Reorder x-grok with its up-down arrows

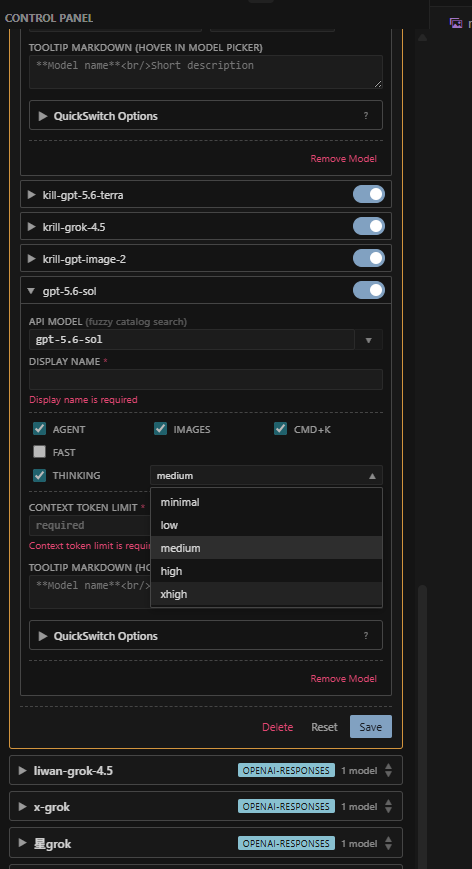point(389,807)
